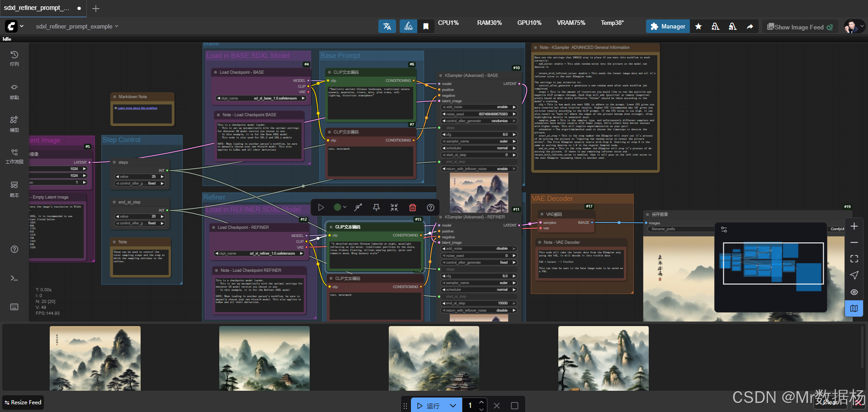
Task: Open the node library sidebar panel
Action: [14, 91]
